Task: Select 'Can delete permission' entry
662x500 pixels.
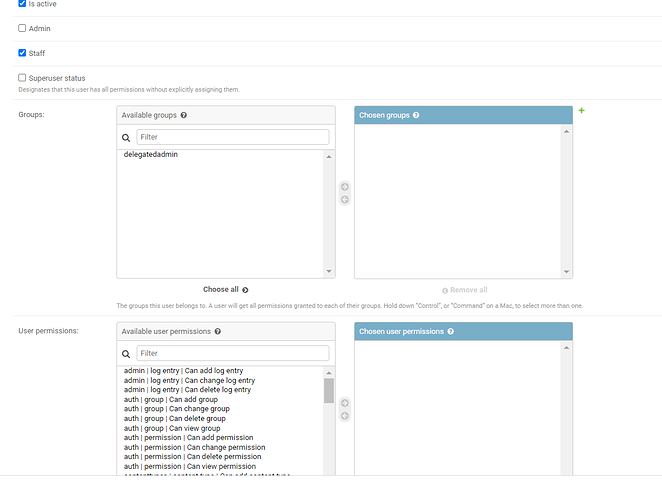Action: pyautogui.click(x=192, y=457)
